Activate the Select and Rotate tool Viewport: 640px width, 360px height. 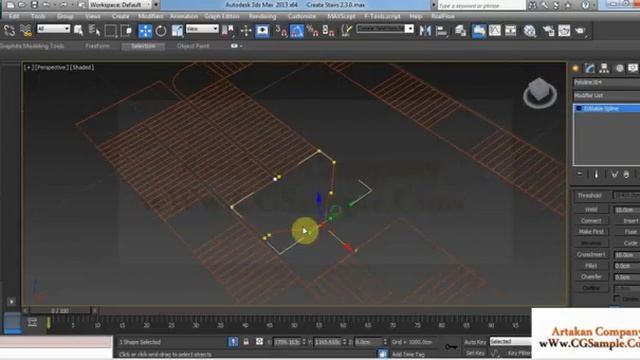point(161,31)
